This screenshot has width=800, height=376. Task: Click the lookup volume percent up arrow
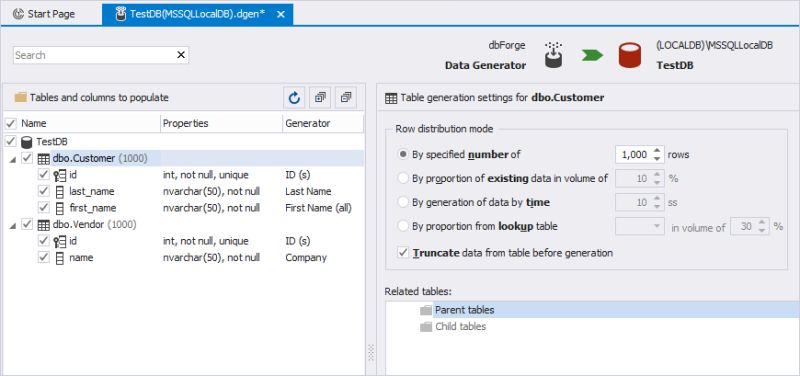click(762, 222)
